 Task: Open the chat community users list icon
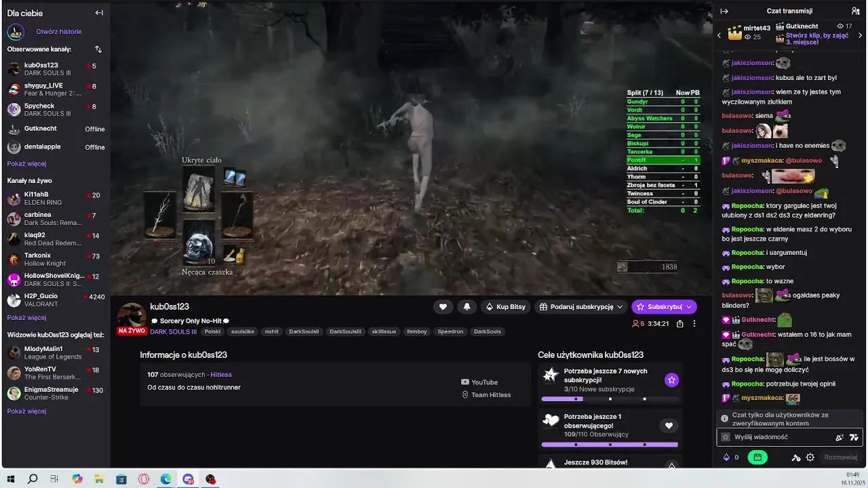point(855,11)
